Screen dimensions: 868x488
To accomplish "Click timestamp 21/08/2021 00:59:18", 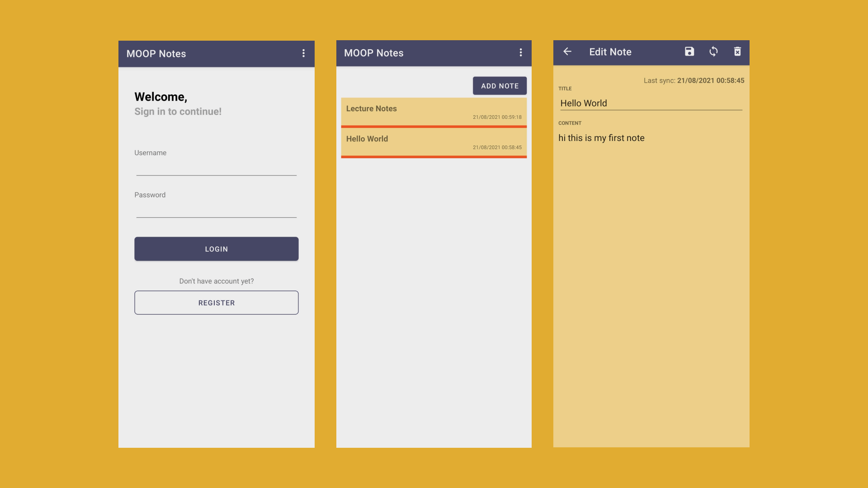I will tap(497, 117).
